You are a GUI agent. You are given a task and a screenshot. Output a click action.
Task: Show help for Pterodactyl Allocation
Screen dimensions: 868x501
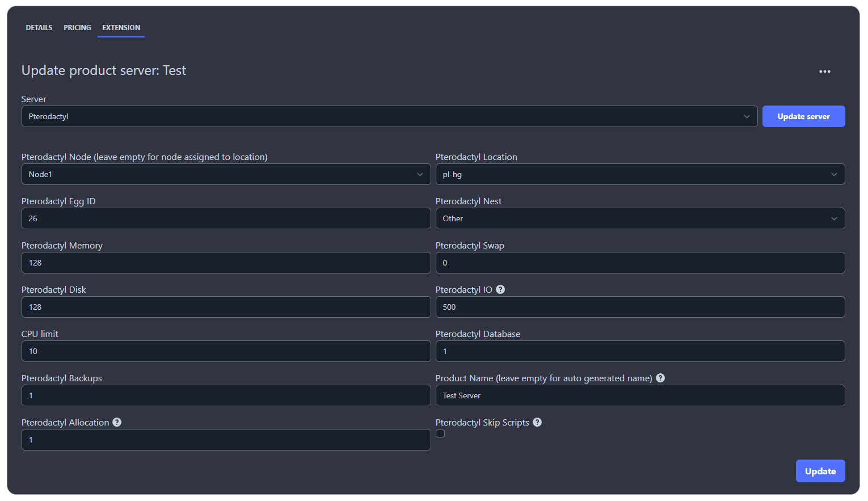117,422
